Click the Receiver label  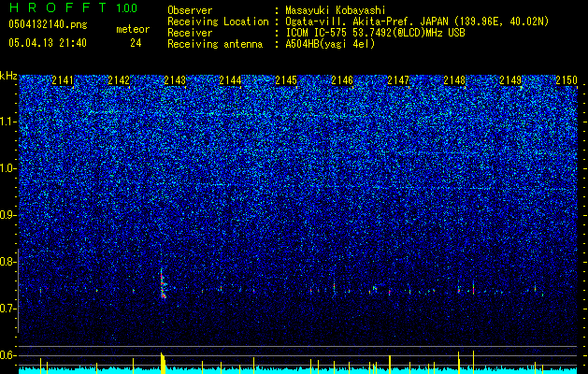(190, 33)
